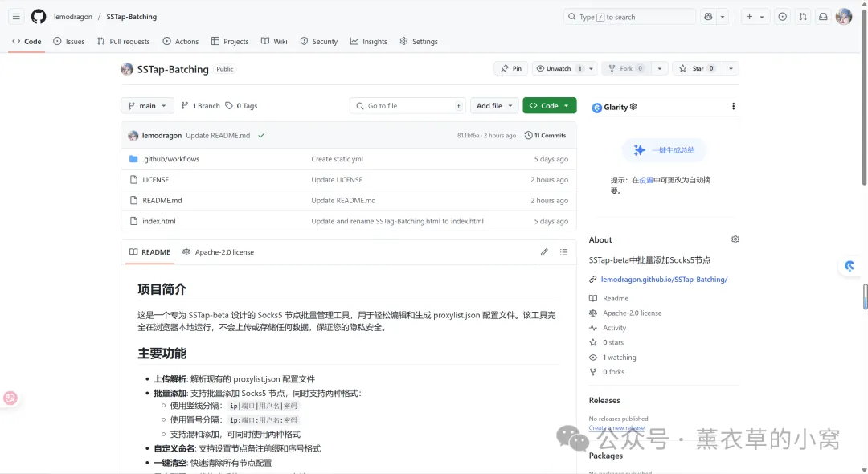Open notifications inbox icon
The height and width of the screenshot is (474, 868).
823,17
